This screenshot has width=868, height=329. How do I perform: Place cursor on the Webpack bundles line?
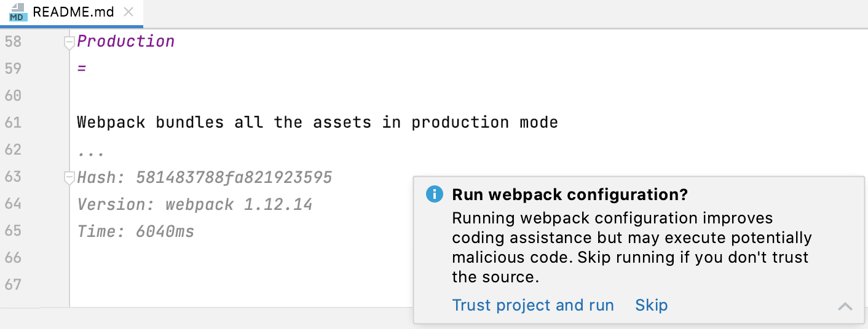(317, 122)
